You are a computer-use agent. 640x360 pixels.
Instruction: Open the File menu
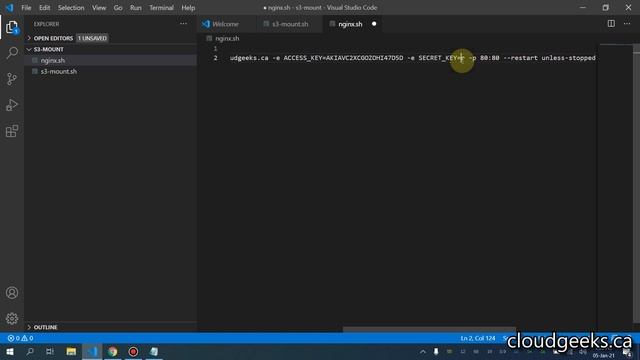coord(26,8)
